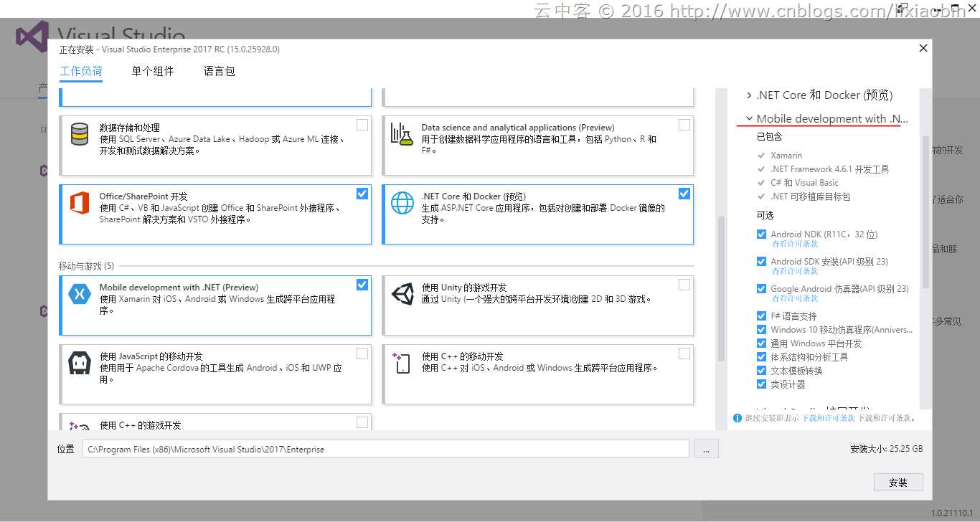Image resolution: width=980 pixels, height=522 pixels.
Task: Switch to the 单个组件 tab
Action: (153, 72)
